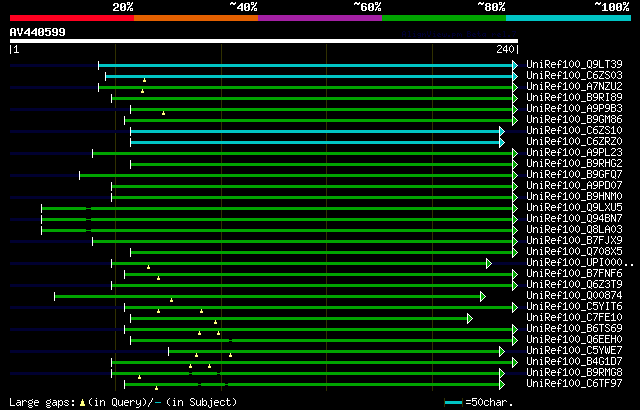Click the UniRef100_B6TS69 label
Image resolution: width=640 pixels, height=410 pixels.
point(574,328)
